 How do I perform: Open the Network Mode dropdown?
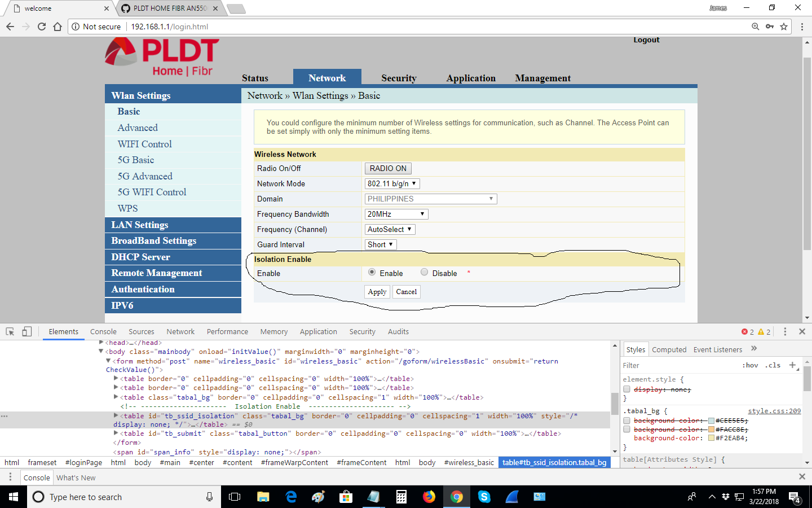392,183
